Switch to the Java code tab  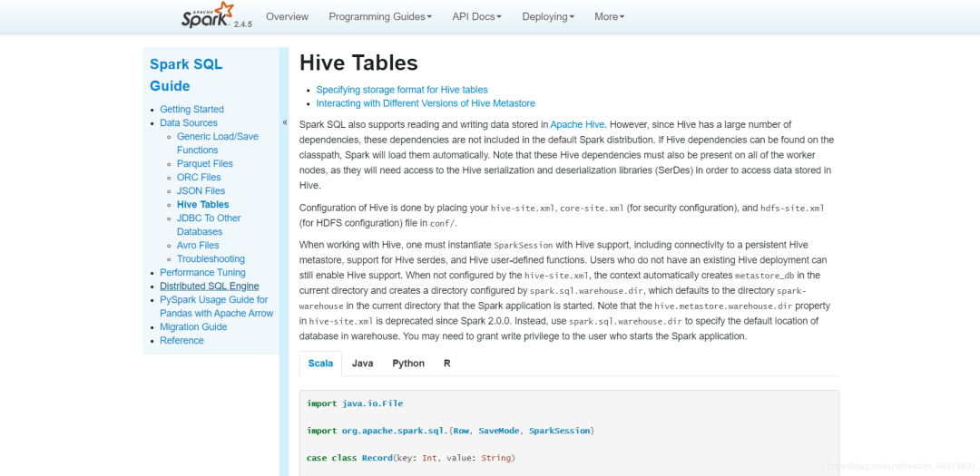[362, 364]
